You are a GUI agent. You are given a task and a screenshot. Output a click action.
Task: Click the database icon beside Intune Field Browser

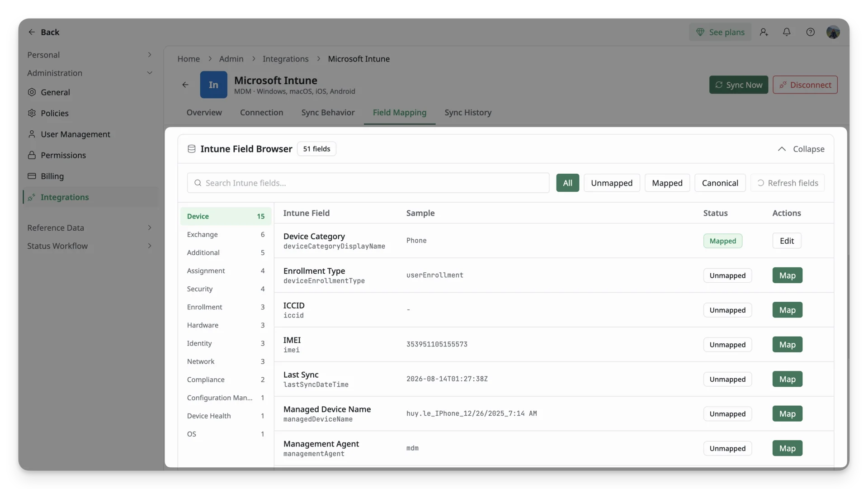192,149
